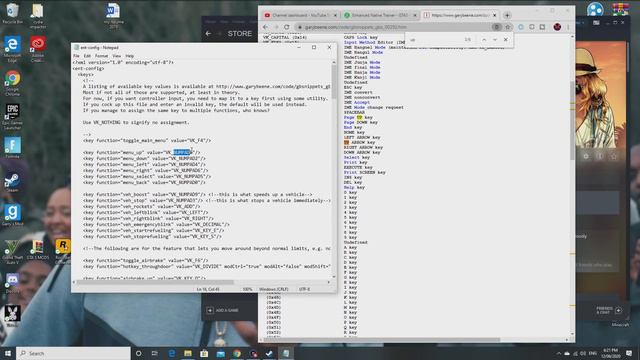This screenshot has width=640, height=360.
Task: Open Mail app from the taskbar
Action: (220, 353)
